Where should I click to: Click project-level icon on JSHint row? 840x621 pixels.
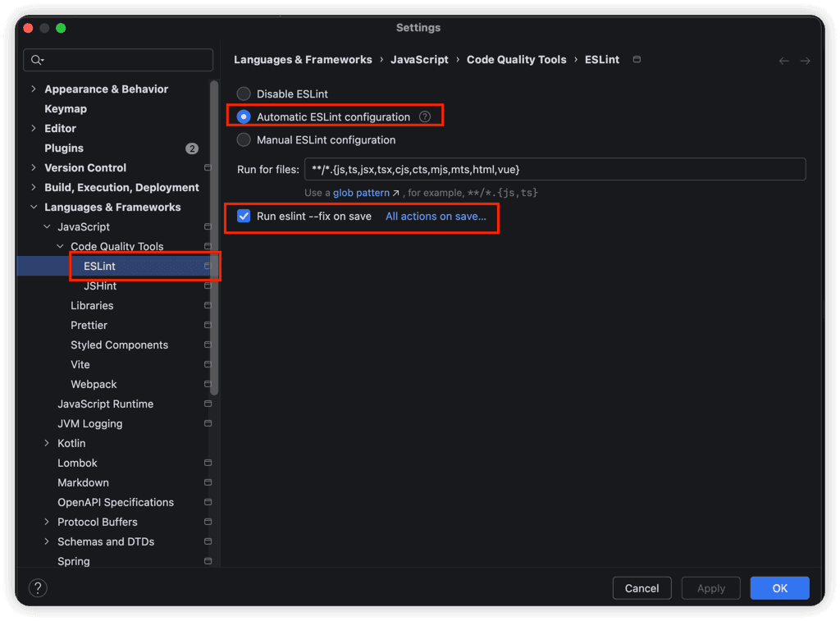208,285
